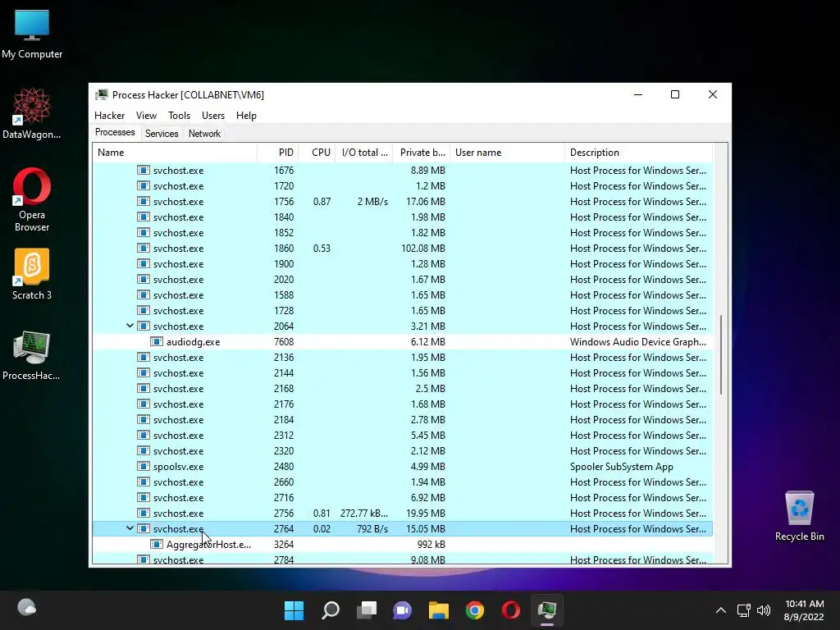Select svchost.exe with PID 1756
840x630 pixels.
pyautogui.click(x=402, y=202)
